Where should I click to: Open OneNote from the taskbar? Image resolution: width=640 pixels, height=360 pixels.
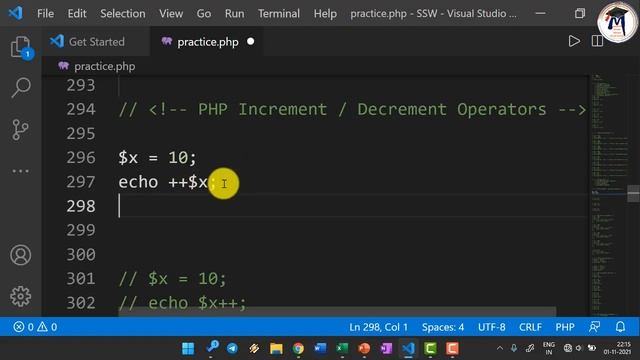coord(386,349)
